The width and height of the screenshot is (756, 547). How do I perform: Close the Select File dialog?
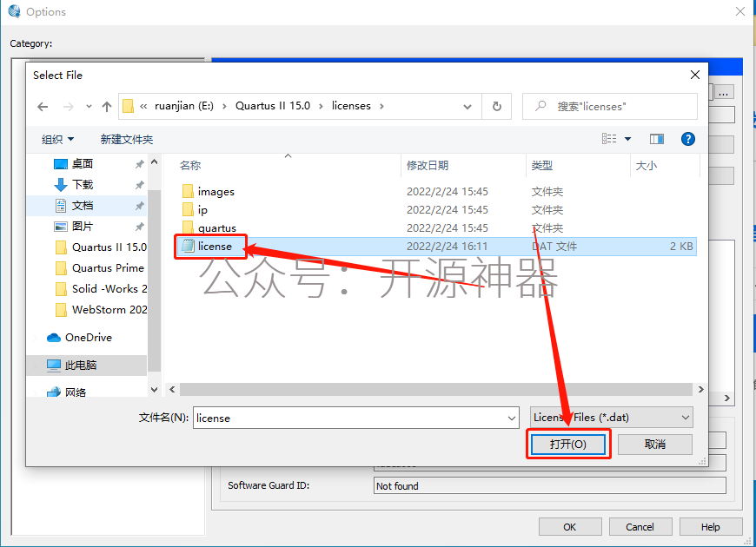695,75
